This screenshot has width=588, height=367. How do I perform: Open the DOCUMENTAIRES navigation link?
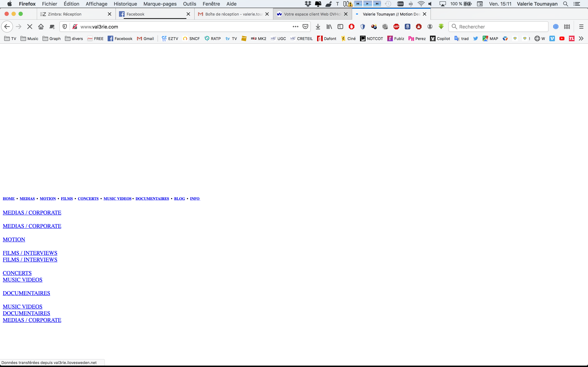click(x=152, y=199)
